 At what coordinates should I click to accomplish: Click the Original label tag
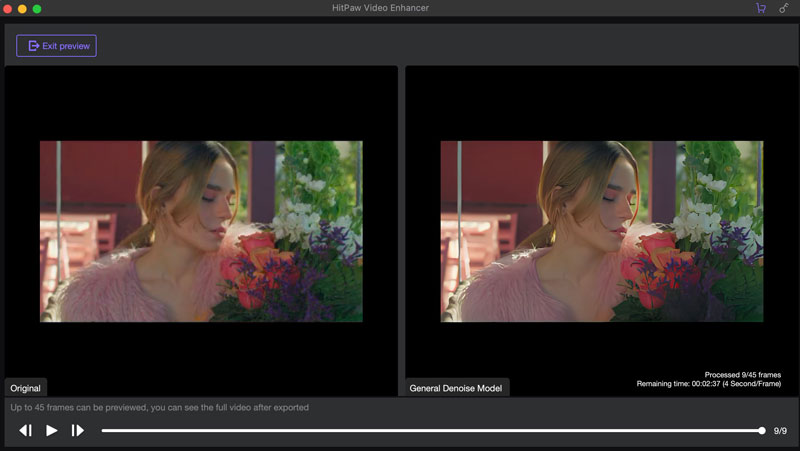pos(26,388)
